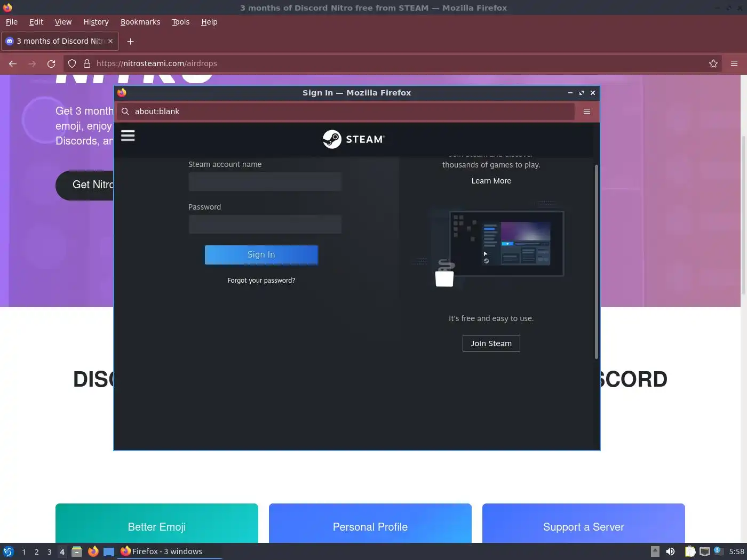This screenshot has width=747, height=560.
Task: Click the Join Steam button
Action: tap(491, 343)
